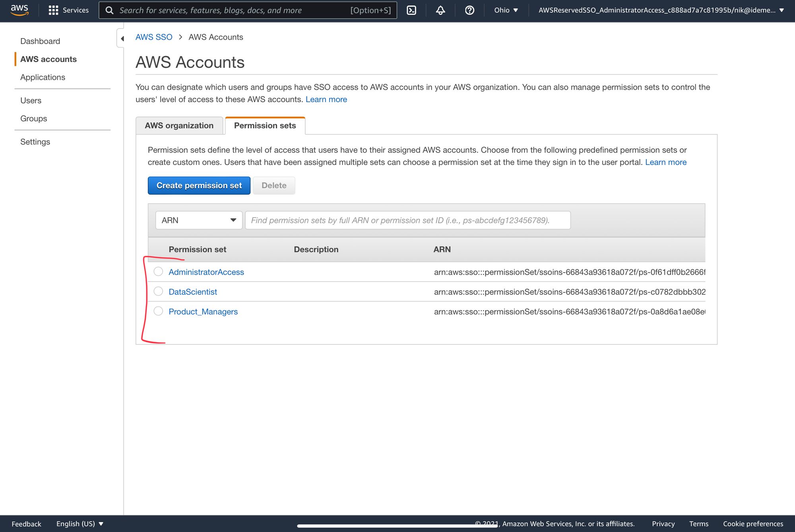Open the account user menu dropdown

(x=661, y=10)
